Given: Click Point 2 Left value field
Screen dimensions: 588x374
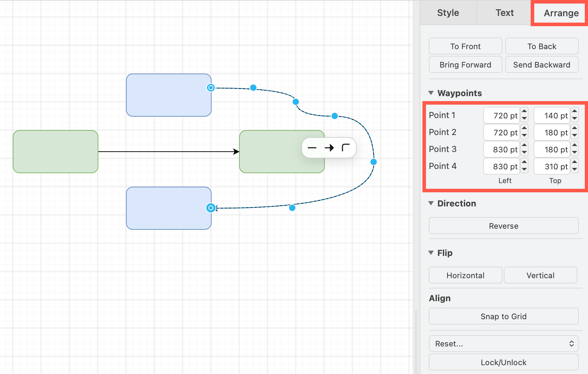Looking at the screenshot, I should (501, 132).
